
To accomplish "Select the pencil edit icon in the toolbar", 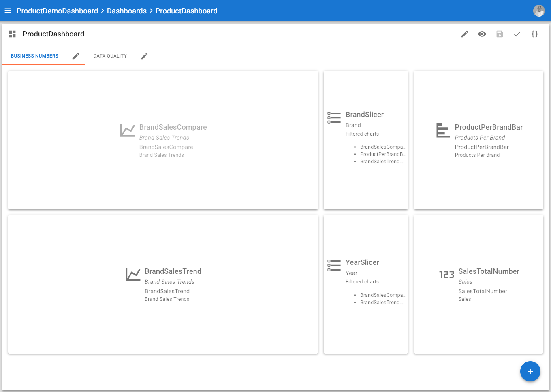I will coord(464,34).
